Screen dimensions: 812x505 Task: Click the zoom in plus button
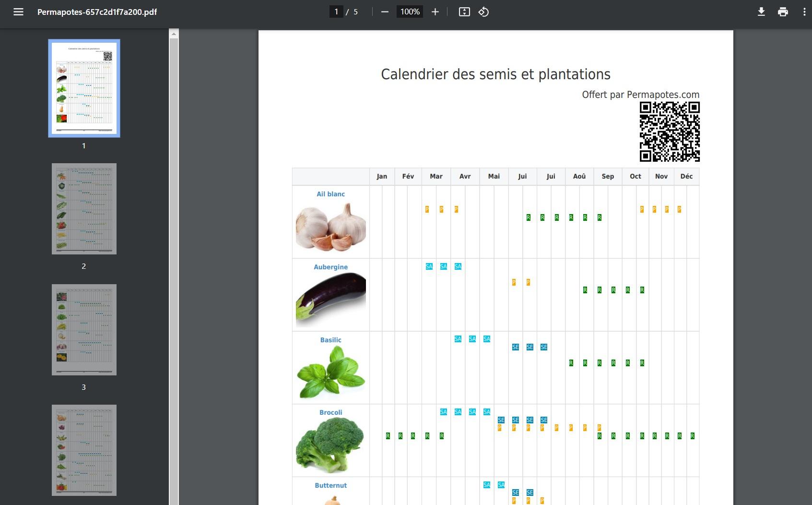pos(435,12)
